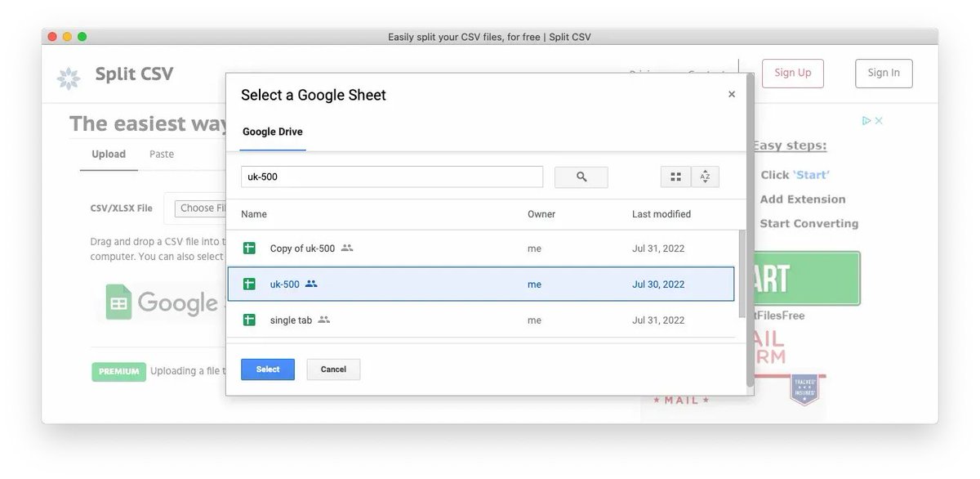
Task: Select the file named Copy of uk-500
Action: click(x=482, y=248)
